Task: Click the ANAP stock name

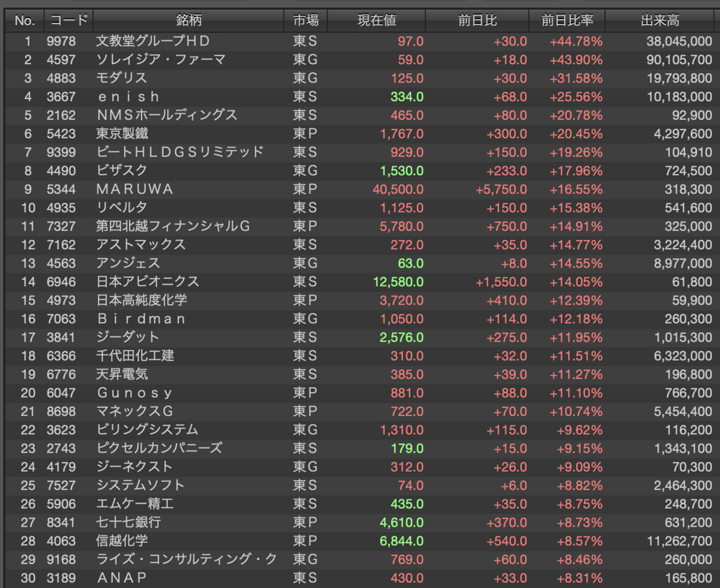Action: click(x=122, y=578)
